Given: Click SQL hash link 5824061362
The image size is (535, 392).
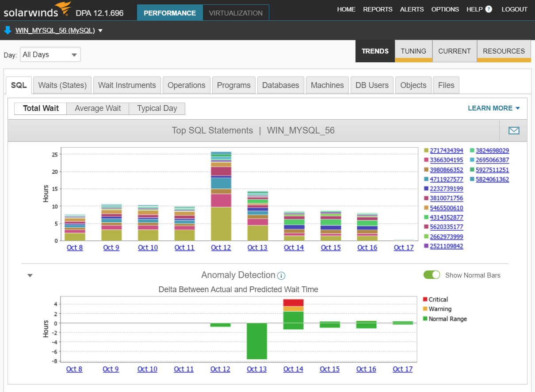Looking at the screenshot, I should (x=493, y=179).
